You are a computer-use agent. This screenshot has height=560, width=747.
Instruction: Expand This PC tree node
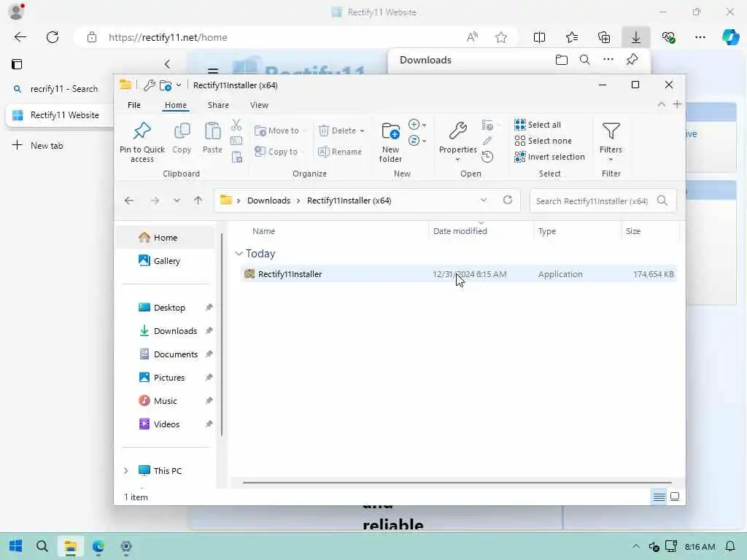pos(125,470)
